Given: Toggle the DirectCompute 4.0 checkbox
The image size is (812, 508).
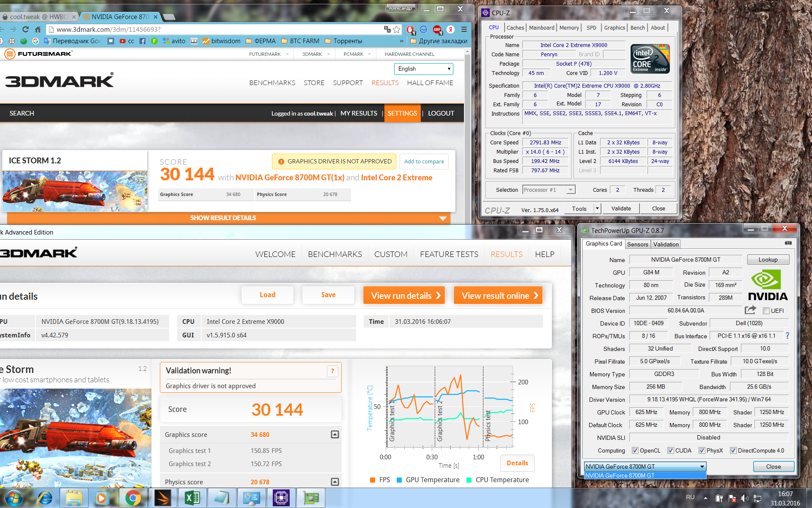Looking at the screenshot, I should (733, 450).
